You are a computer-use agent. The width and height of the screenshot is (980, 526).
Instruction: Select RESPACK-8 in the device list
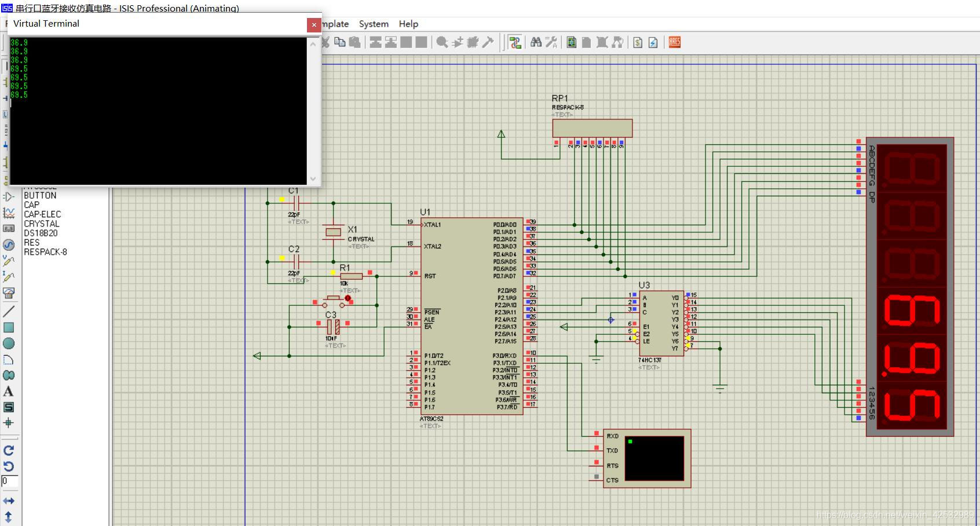coord(45,252)
